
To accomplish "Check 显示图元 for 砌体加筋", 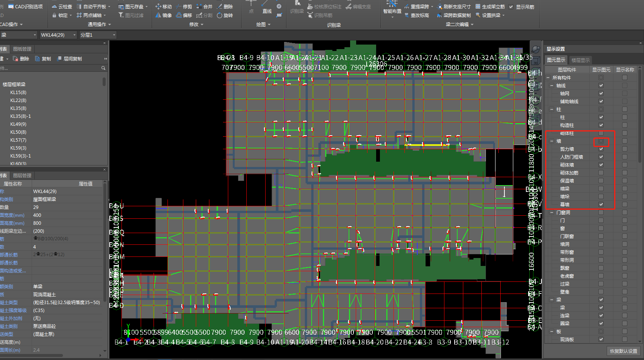I will 601,173.
